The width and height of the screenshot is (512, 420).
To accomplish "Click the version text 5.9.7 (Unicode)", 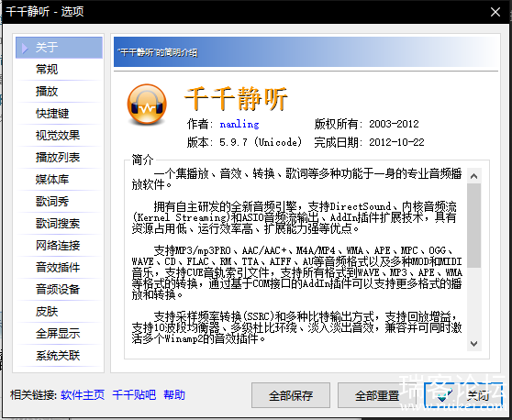I will click(x=261, y=142).
